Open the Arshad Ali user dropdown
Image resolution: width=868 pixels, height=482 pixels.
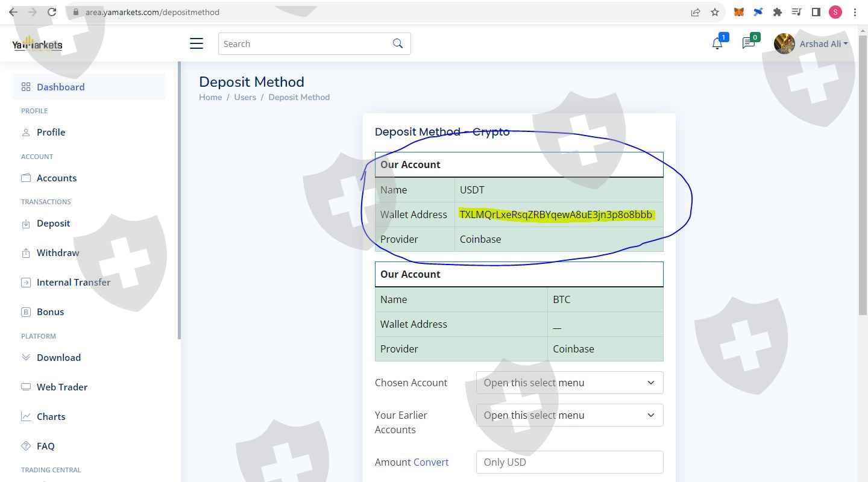pos(823,43)
